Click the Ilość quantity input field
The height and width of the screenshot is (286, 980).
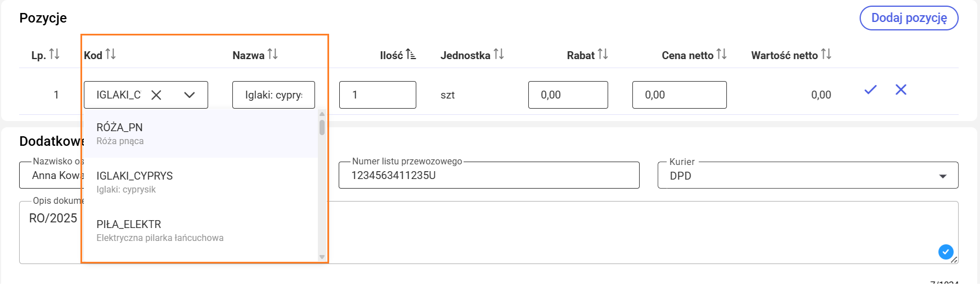377,95
